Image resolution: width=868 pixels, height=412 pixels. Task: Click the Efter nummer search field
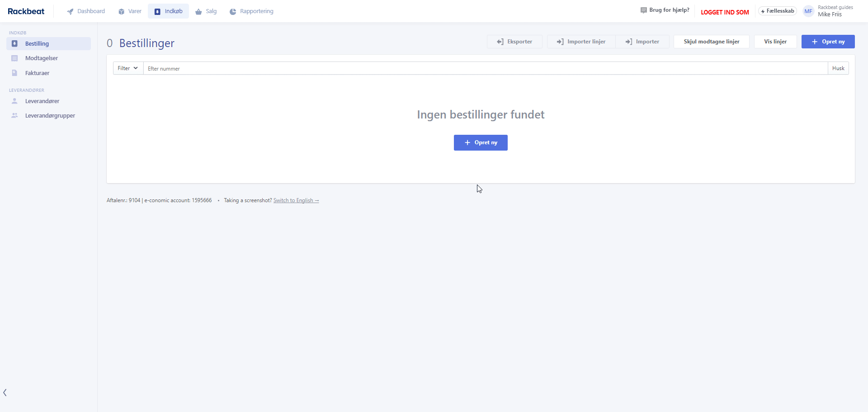(316, 68)
